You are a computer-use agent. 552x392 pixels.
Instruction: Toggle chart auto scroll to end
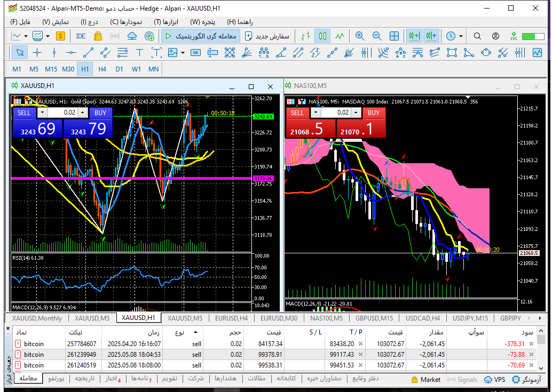(414, 36)
